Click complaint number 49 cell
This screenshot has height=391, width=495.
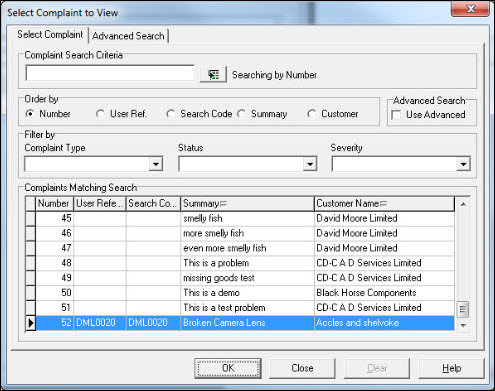pos(54,278)
